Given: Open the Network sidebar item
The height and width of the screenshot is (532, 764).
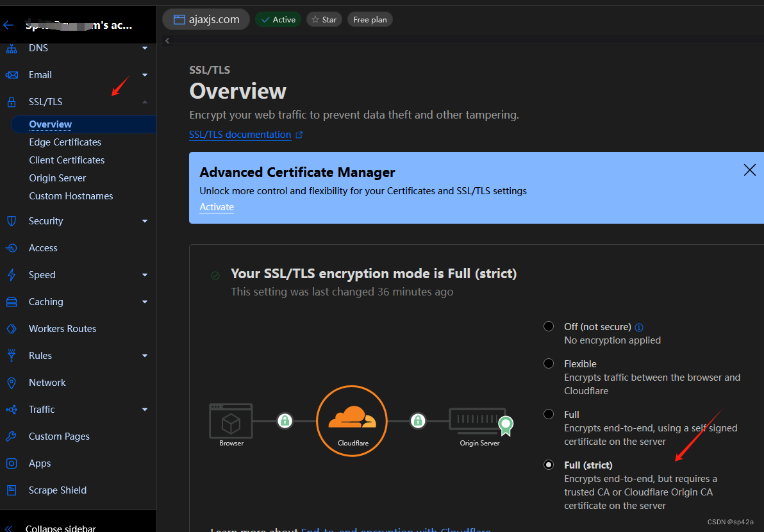Looking at the screenshot, I should 47,383.
